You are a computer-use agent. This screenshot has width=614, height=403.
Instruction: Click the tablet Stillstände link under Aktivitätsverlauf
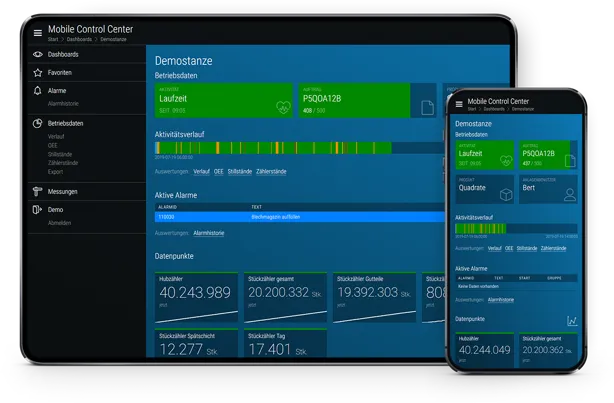[x=240, y=172]
